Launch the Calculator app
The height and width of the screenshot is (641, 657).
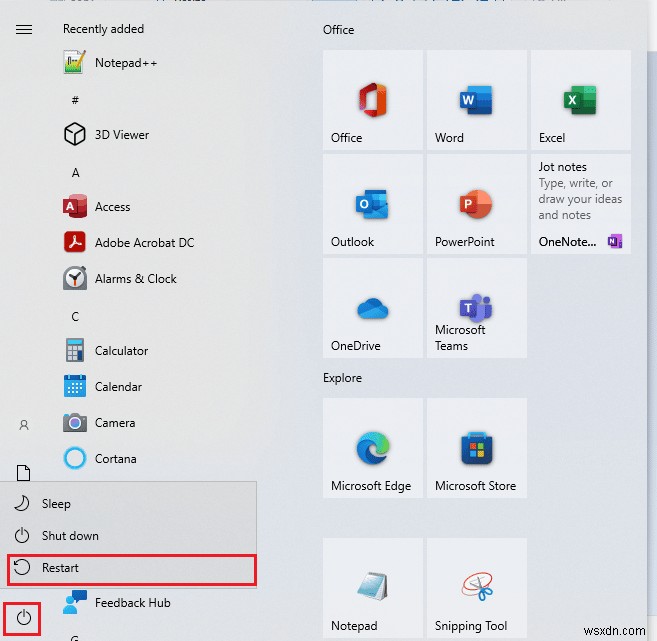[106, 350]
